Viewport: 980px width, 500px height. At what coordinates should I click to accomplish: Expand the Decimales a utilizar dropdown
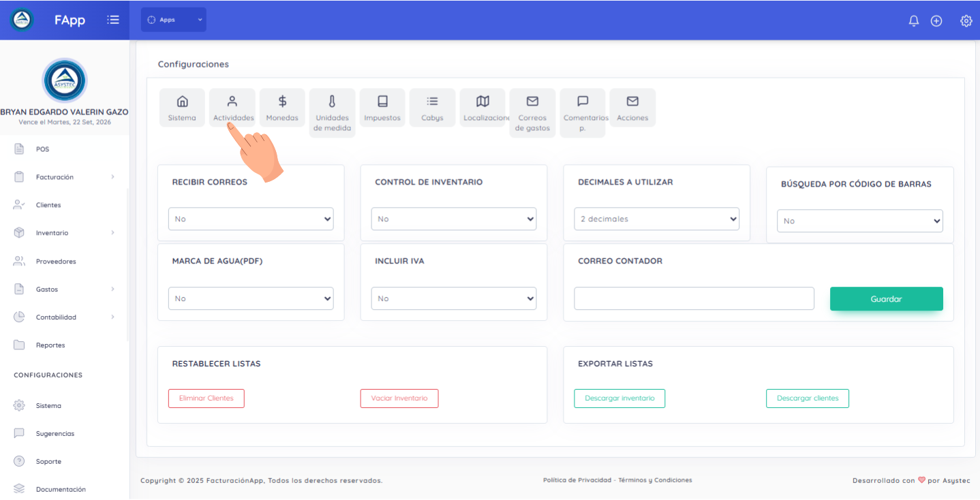[656, 219]
